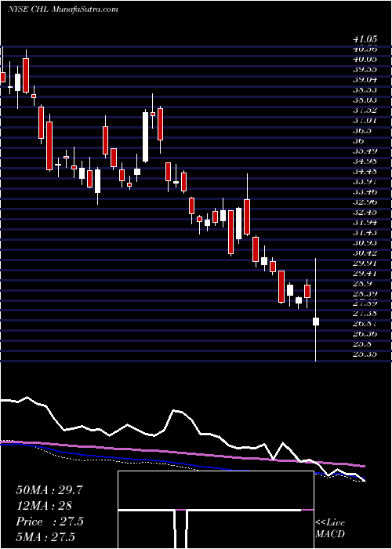Click the 30.93 price axis label

point(364,242)
